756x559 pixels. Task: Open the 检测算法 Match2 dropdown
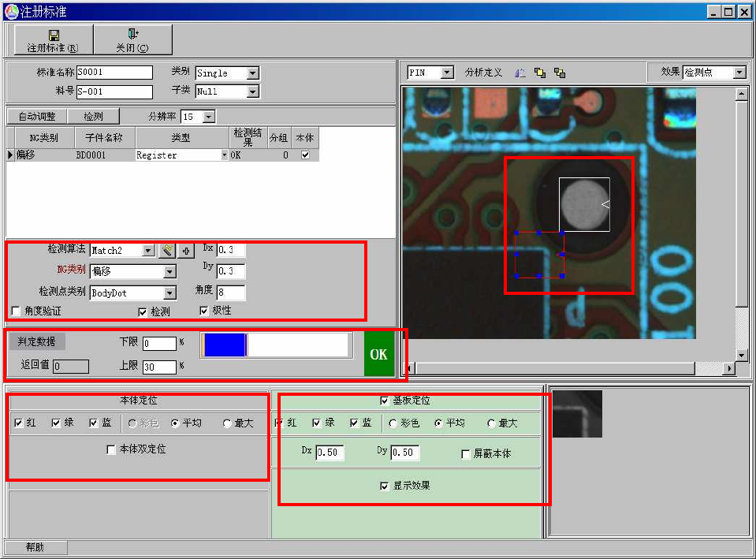(x=148, y=250)
